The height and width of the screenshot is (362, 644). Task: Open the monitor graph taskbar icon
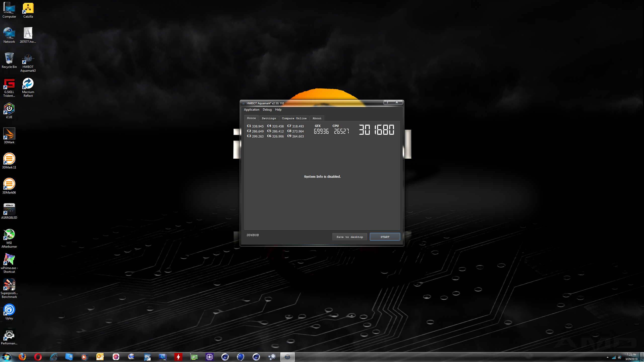pos(163,357)
